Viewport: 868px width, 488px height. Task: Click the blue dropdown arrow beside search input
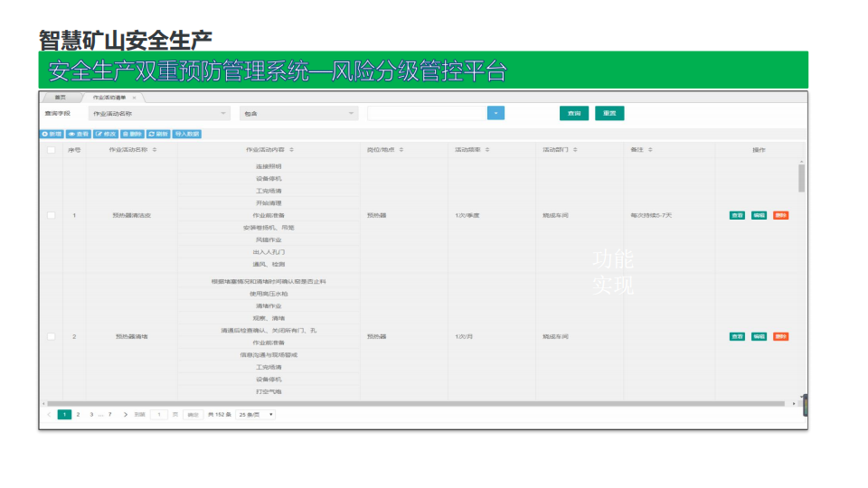point(496,114)
